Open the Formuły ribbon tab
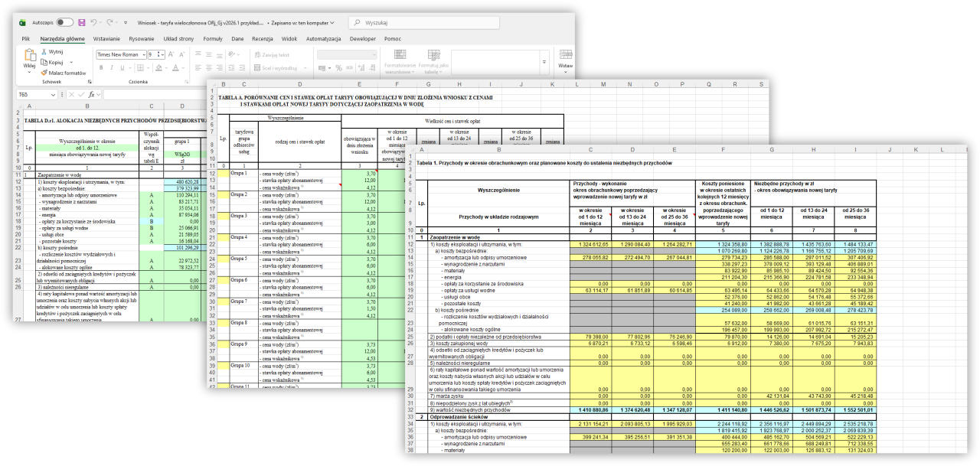This screenshot has height=466, width=980. [x=212, y=38]
